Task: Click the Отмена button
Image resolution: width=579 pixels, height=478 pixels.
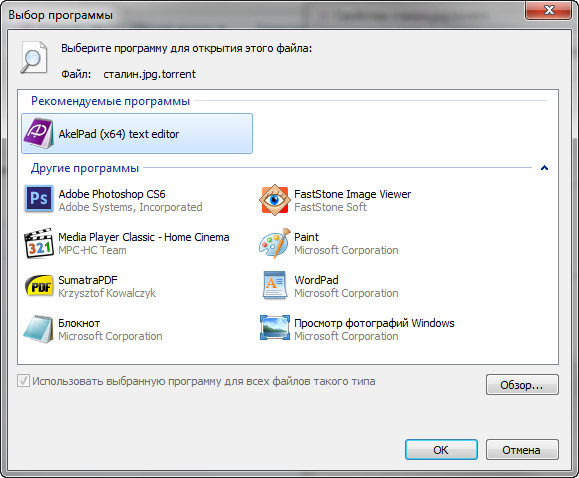Action: (x=522, y=450)
